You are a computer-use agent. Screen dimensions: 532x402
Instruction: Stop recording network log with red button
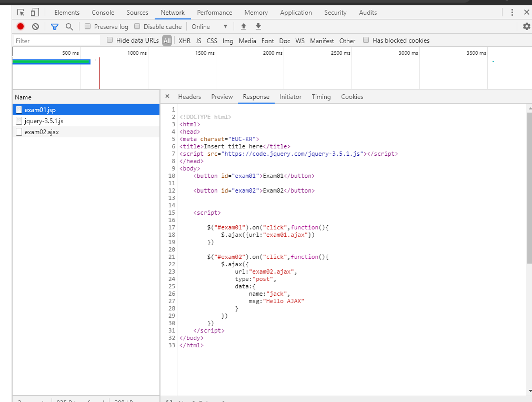point(21,26)
